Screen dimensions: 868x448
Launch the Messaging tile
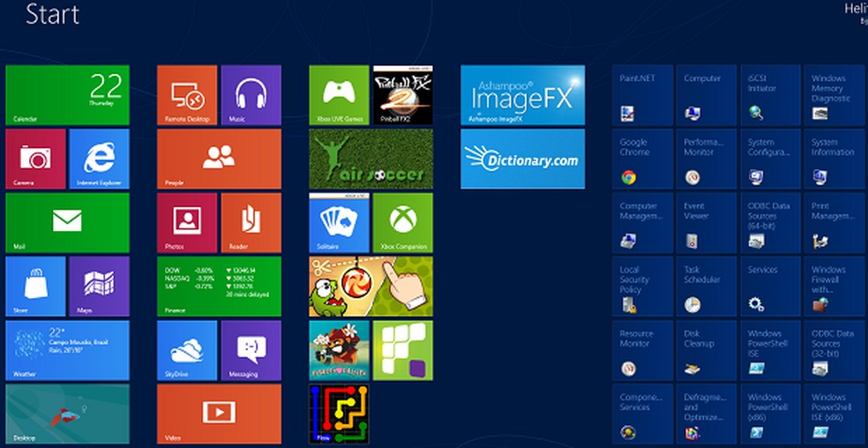click(x=251, y=350)
